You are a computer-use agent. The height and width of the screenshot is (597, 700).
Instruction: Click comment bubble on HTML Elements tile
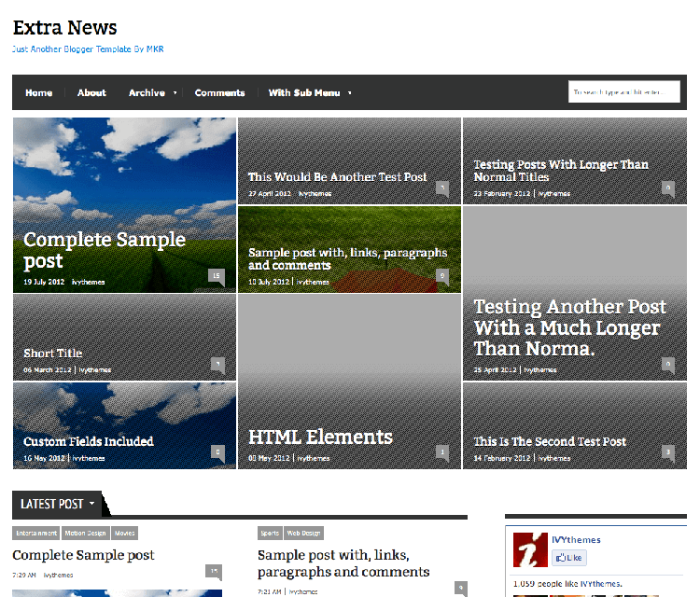click(x=442, y=453)
